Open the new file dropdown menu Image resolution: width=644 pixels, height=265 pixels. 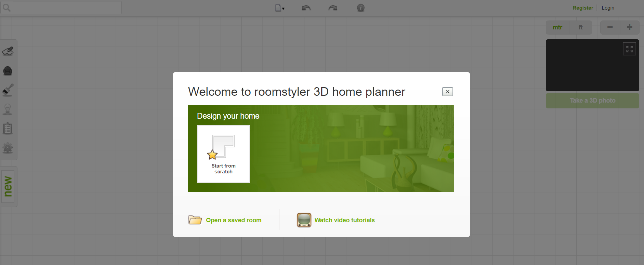pos(280,8)
